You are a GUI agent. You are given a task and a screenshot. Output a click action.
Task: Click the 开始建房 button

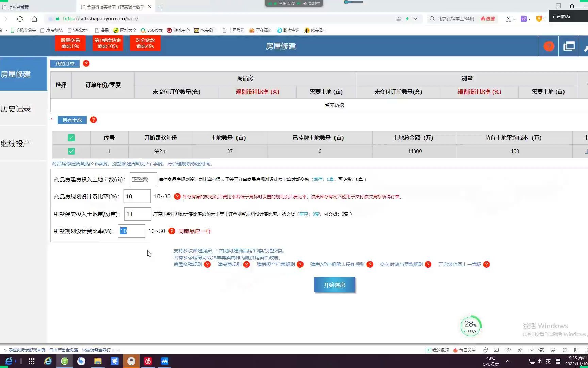[x=334, y=285]
